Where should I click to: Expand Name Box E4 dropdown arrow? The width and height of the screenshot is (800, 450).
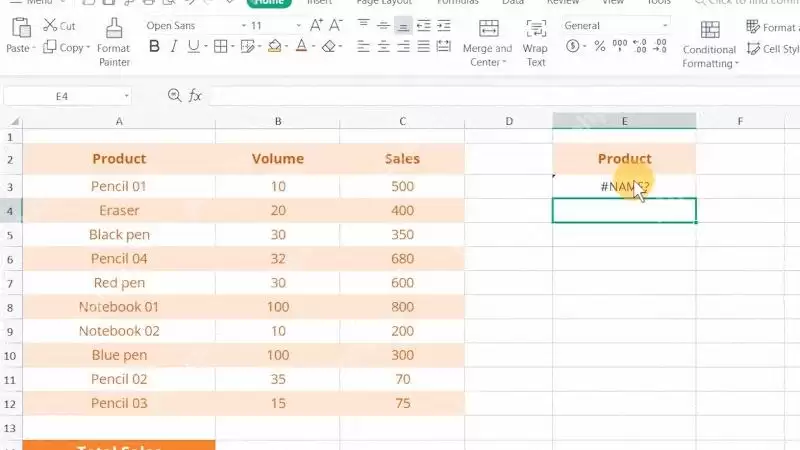(126, 96)
